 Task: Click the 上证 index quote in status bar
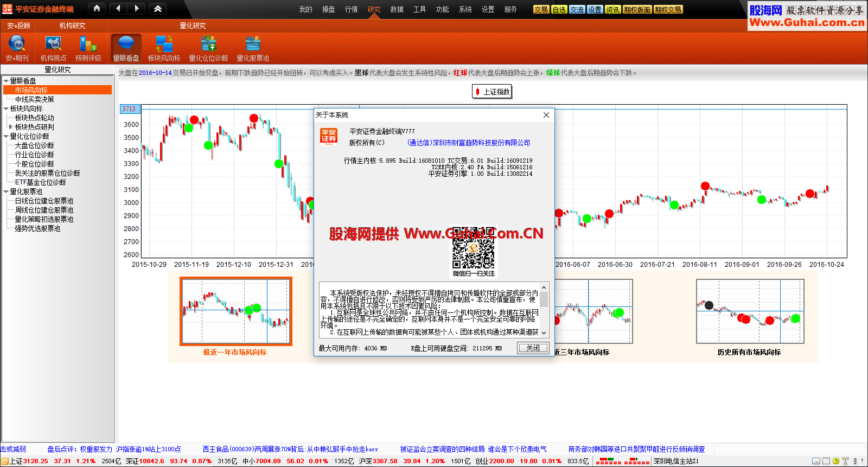coord(52,461)
